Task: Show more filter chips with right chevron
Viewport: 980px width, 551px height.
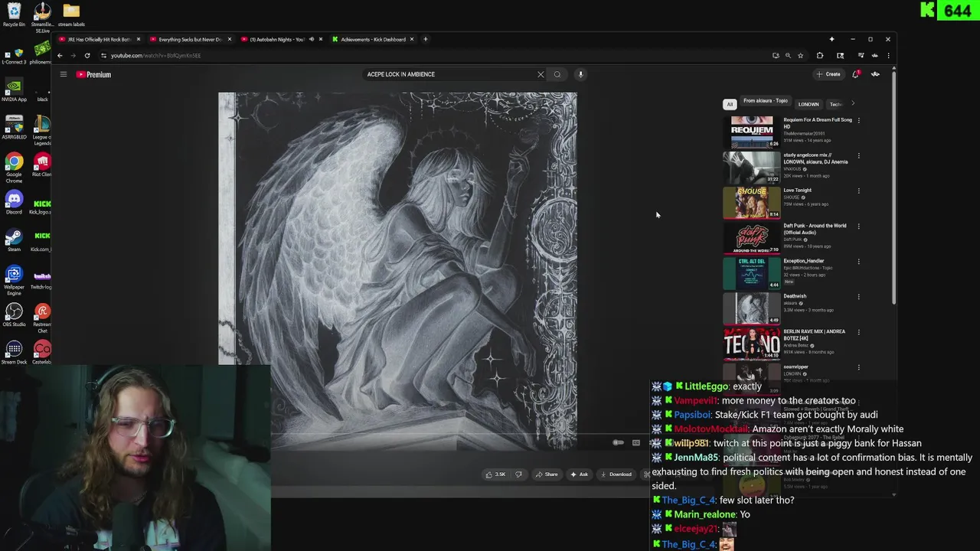Action: [x=853, y=104]
